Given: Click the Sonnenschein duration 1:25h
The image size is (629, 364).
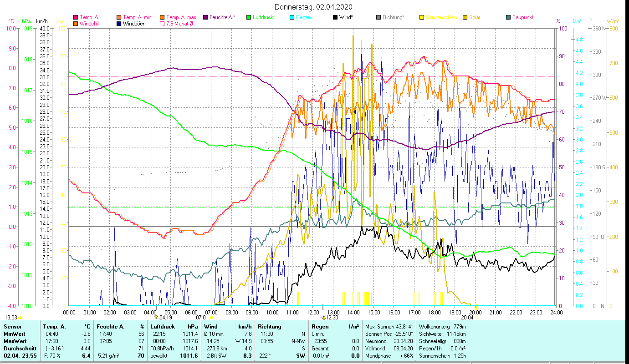Looking at the screenshot, I should coord(459,356).
